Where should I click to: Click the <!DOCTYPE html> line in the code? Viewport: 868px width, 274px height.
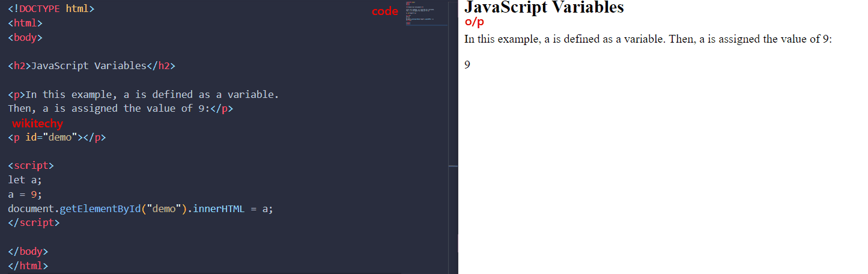51,8
